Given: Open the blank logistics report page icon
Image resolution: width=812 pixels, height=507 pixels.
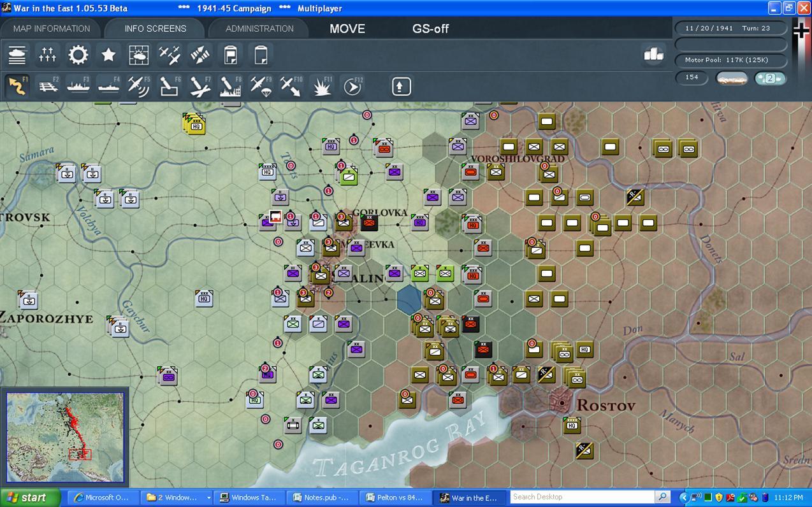Looking at the screenshot, I should [261, 55].
